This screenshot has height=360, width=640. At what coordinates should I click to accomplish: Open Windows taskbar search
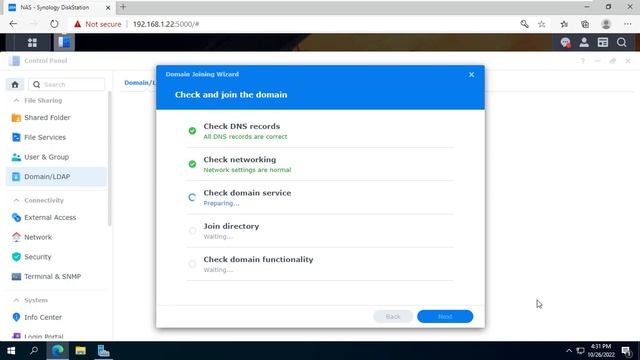pyautogui.click(x=34, y=351)
